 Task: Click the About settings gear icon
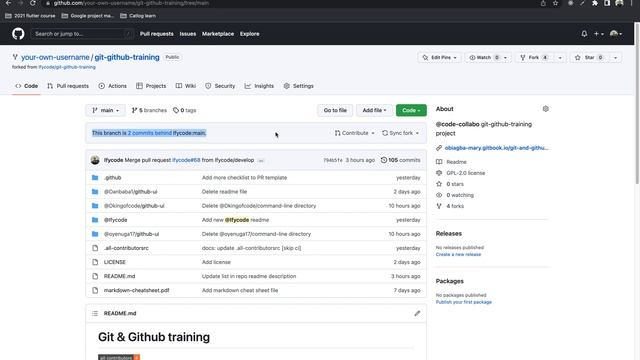[x=546, y=109]
